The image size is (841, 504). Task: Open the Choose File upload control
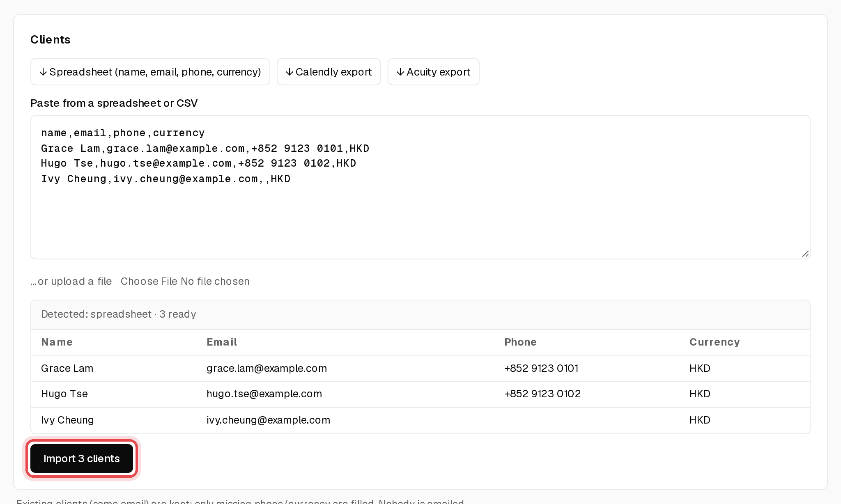[x=149, y=282]
